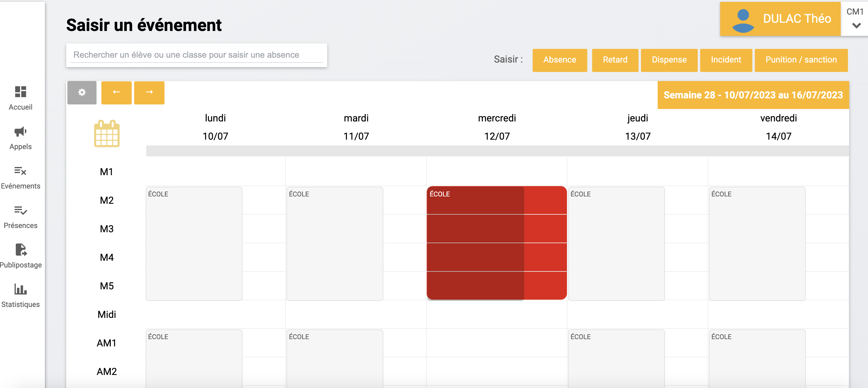Click DULAC Théo student name
This screenshot has height=388, width=868.
(797, 19)
